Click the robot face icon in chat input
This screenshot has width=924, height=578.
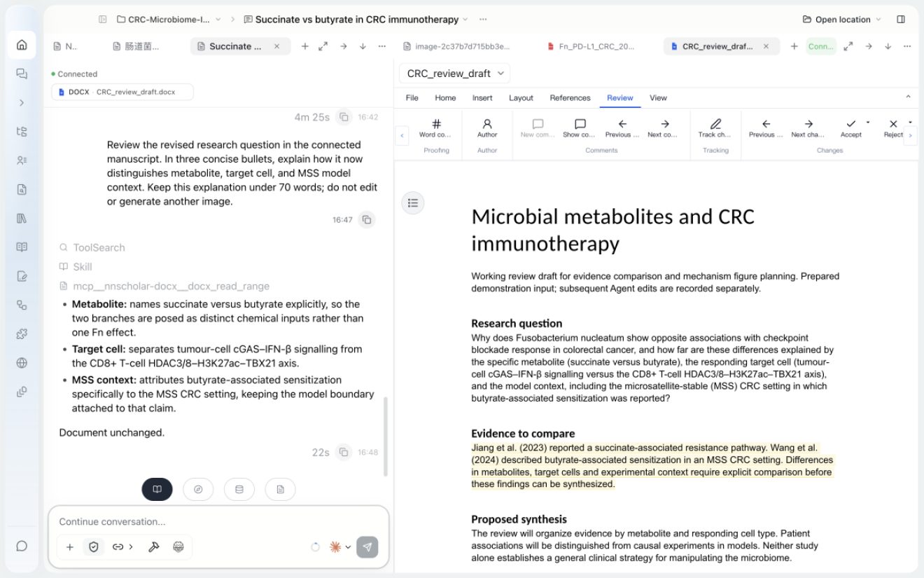point(178,547)
